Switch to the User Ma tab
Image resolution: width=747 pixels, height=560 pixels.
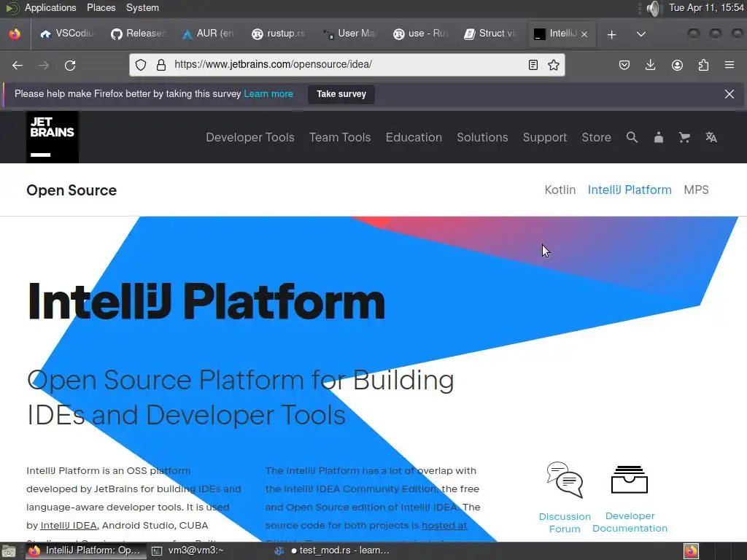coord(349,34)
